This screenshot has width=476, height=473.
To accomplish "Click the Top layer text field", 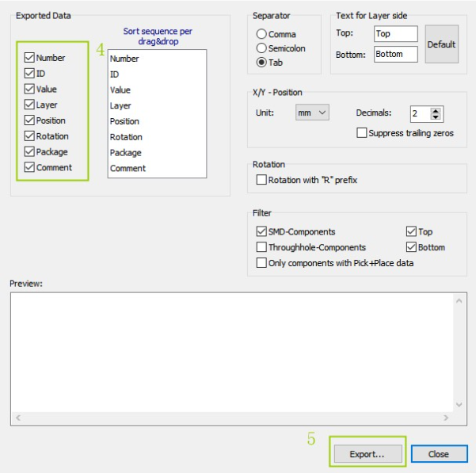I will click(x=394, y=34).
